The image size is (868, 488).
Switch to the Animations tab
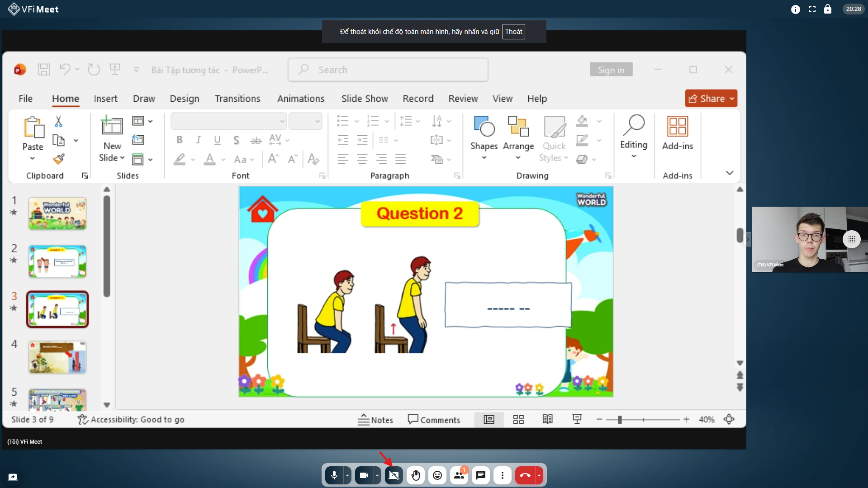click(301, 98)
